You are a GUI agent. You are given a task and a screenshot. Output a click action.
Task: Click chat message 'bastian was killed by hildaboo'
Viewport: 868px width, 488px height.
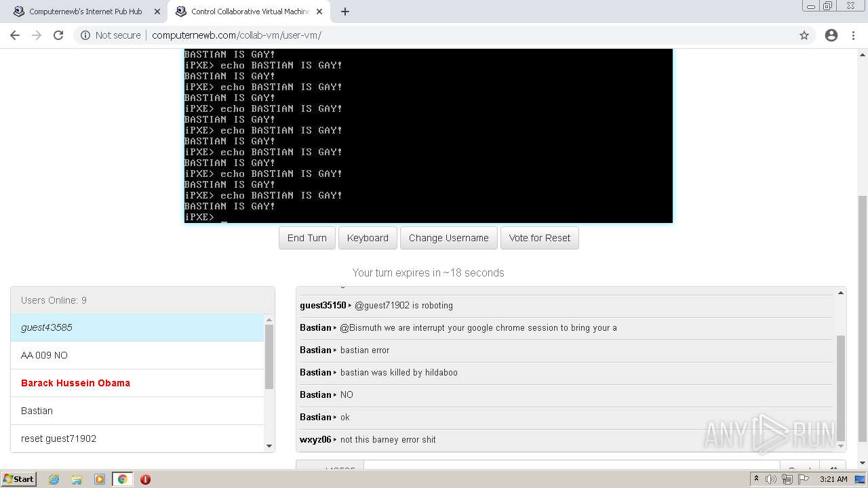coord(399,372)
